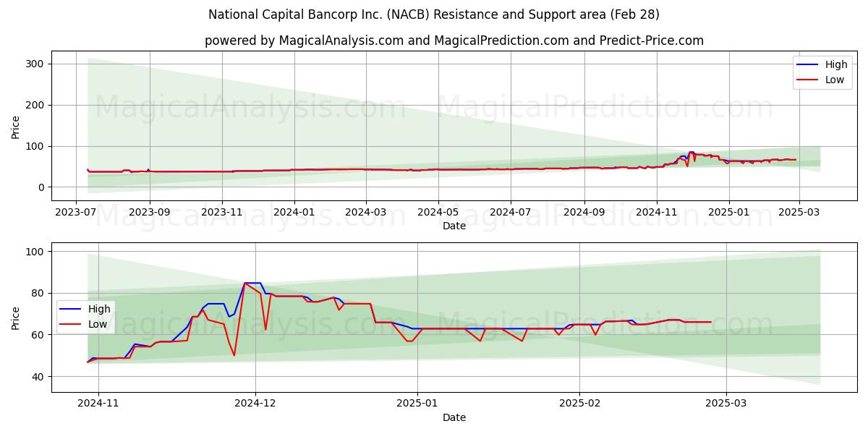The width and height of the screenshot is (868, 434).
Task: Click the 'powered by MagicalAnalysis.com' subtitle
Action: 454,41
